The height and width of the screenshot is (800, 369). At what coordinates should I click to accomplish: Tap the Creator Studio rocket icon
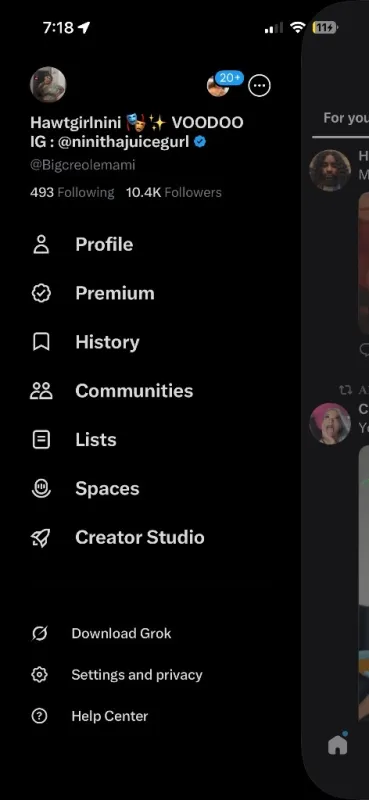pyautogui.click(x=41, y=537)
